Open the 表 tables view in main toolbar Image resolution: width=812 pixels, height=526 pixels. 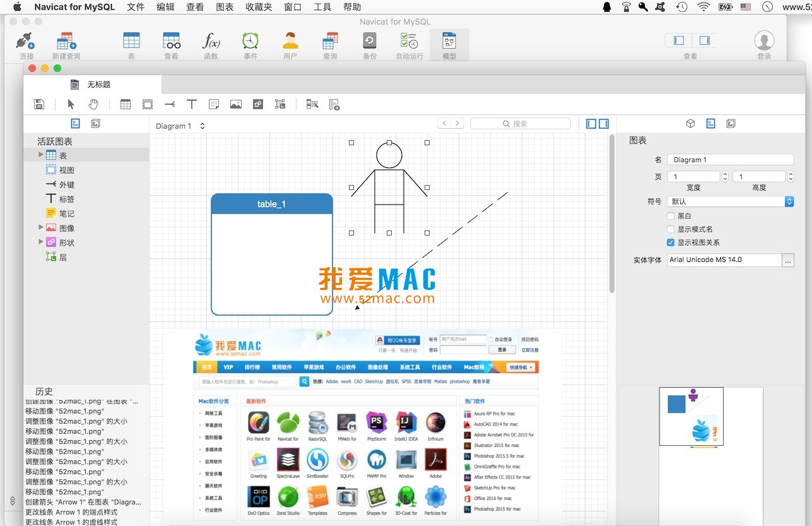131,42
